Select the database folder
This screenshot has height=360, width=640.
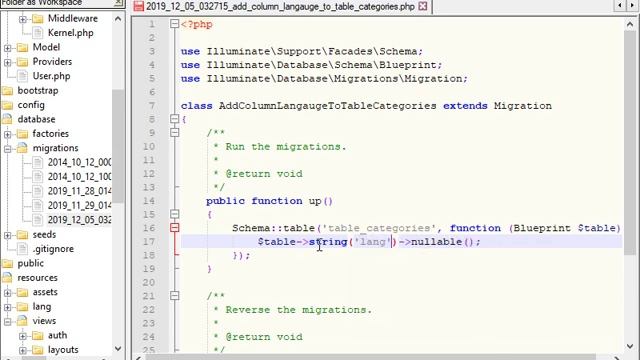(36, 119)
